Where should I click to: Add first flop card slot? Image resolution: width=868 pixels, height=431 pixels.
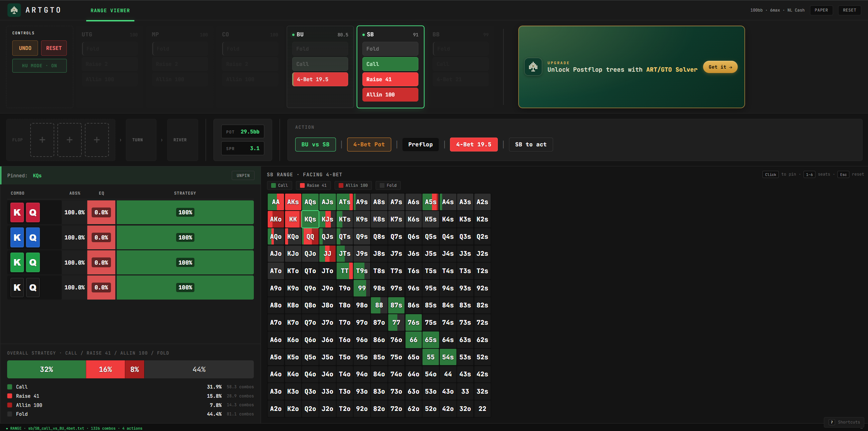coord(42,140)
